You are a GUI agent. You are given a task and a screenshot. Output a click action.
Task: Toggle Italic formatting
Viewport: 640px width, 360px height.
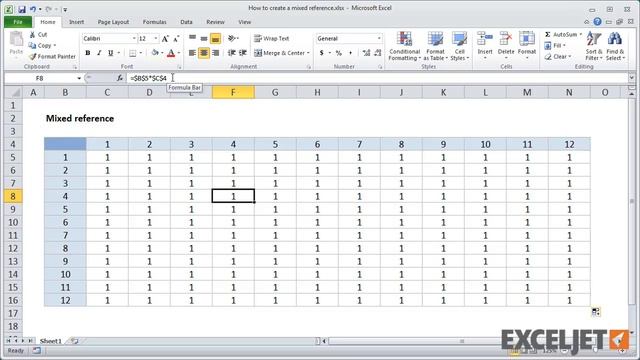[x=99, y=53]
